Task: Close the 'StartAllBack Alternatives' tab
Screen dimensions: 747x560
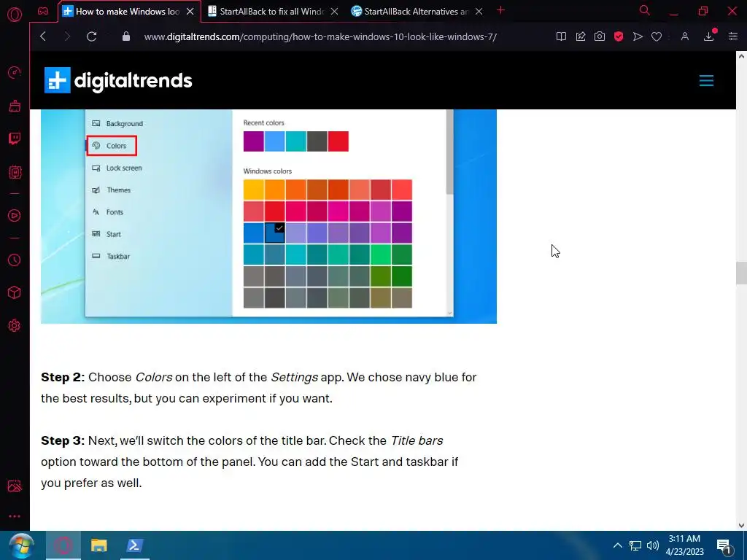Action: [479, 12]
